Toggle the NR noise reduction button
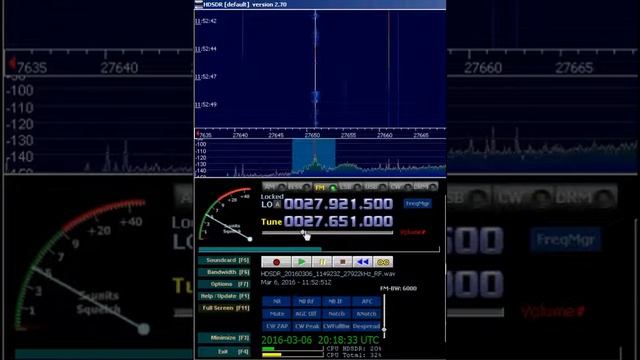 coord(277,301)
